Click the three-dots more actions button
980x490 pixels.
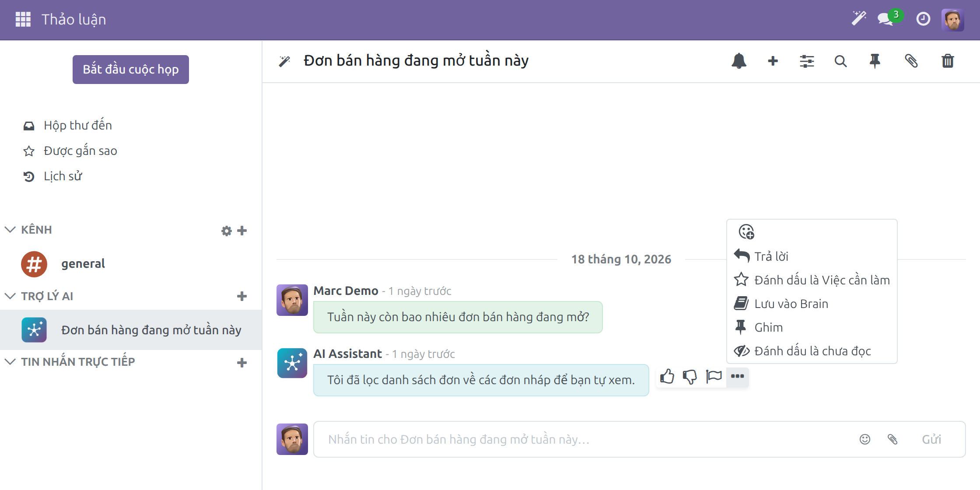coord(738,377)
